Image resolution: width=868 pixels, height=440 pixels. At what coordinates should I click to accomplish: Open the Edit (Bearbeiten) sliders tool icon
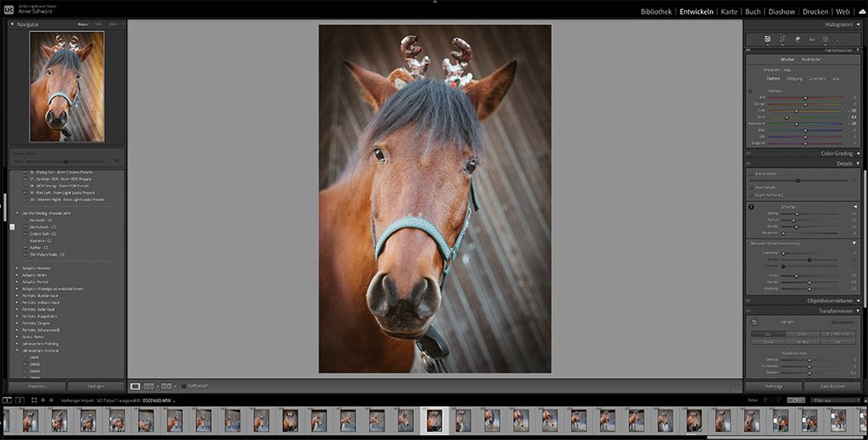767,39
